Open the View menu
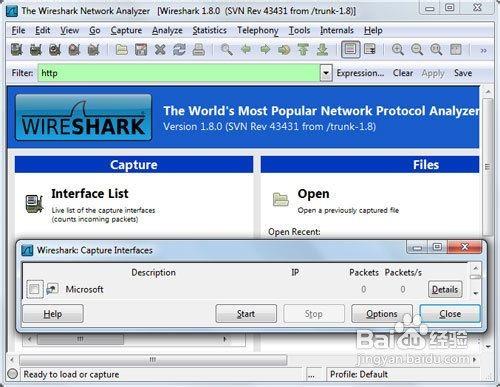This screenshot has height=387, width=500. [69, 30]
